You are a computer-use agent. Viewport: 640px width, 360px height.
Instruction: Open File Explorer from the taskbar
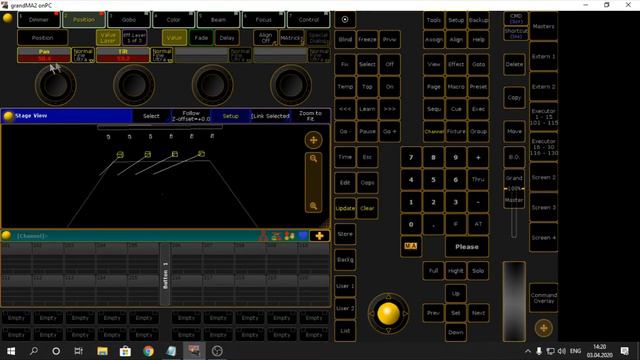click(102, 351)
